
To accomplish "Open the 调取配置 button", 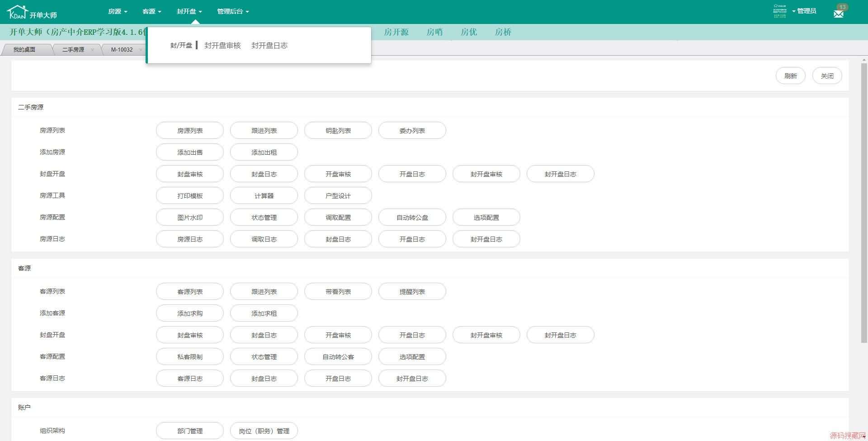I will [x=338, y=218].
